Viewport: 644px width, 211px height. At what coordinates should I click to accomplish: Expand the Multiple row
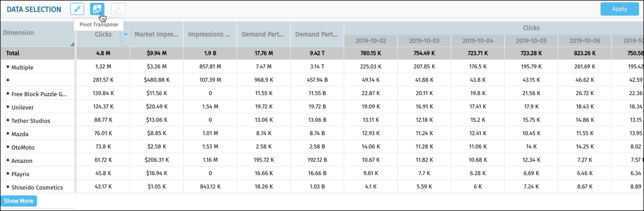click(x=8, y=67)
